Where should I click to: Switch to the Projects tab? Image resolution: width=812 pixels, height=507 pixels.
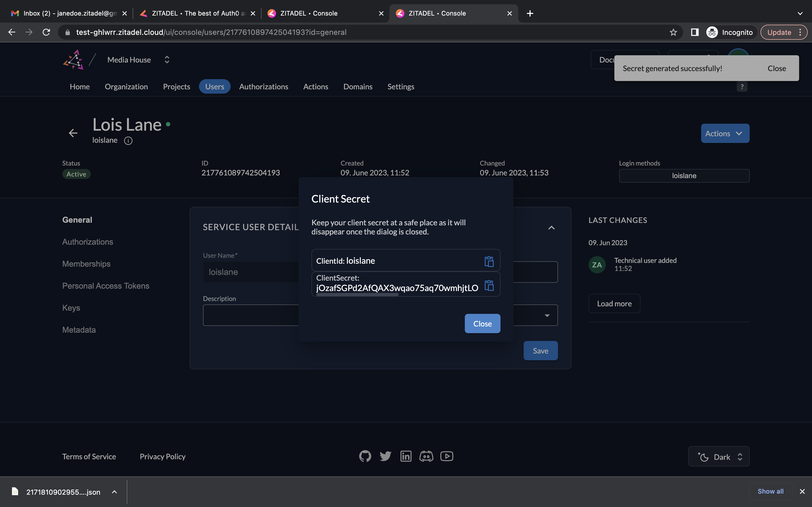click(176, 86)
